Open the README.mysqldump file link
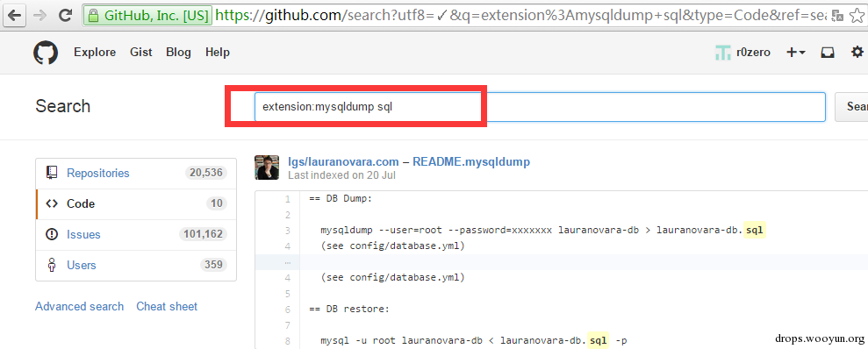 coord(471,162)
